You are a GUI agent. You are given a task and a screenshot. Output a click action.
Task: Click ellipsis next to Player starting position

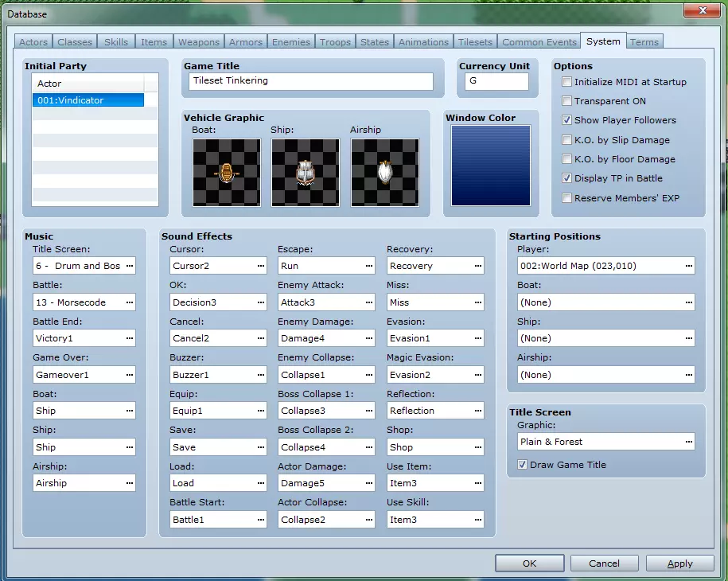tap(688, 266)
